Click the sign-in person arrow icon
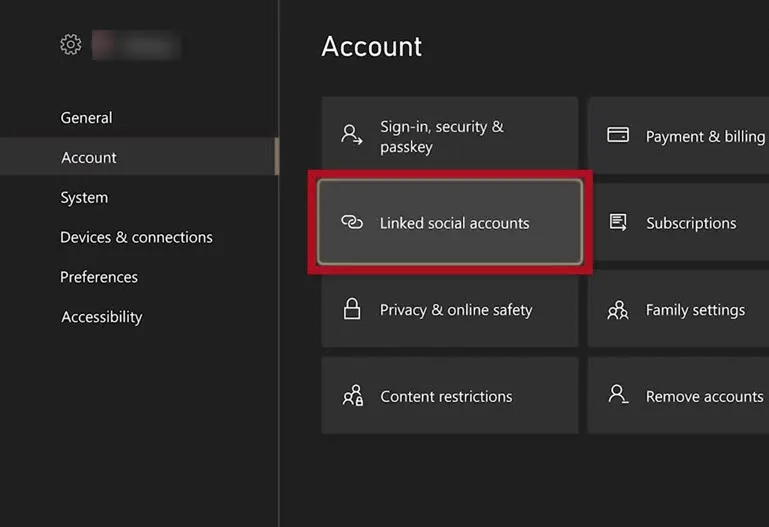This screenshot has width=769, height=527. point(352,135)
